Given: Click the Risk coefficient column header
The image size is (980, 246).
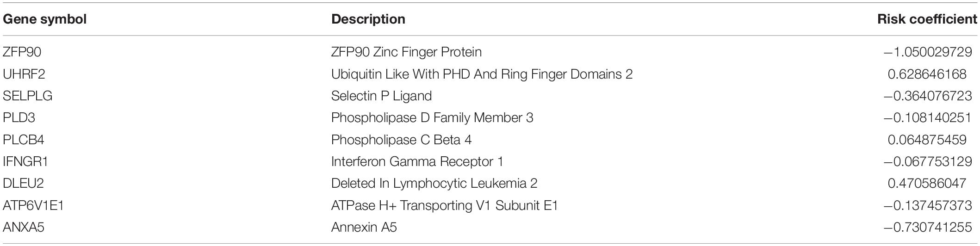Looking at the screenshot, I should pyautogui.click(x=928, y=19).
